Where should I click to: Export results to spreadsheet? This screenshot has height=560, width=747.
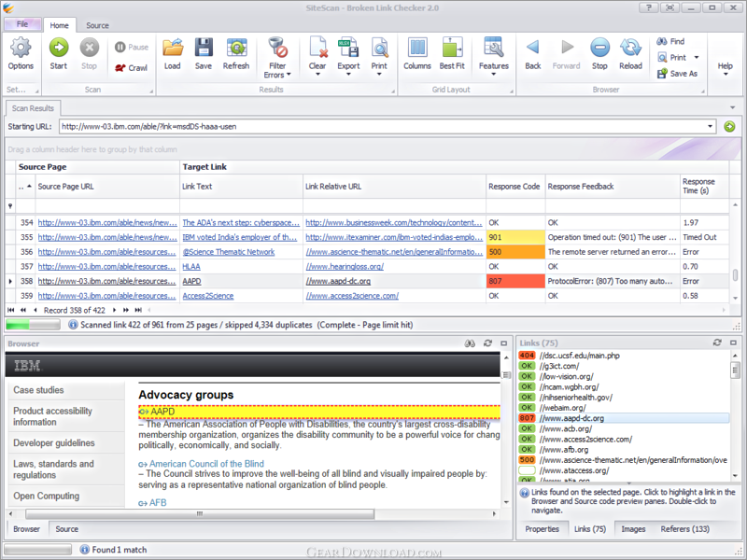tap(348, 56)
